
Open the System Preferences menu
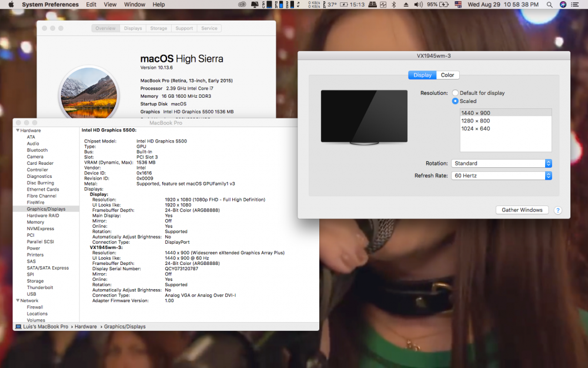tap(50, 5)
